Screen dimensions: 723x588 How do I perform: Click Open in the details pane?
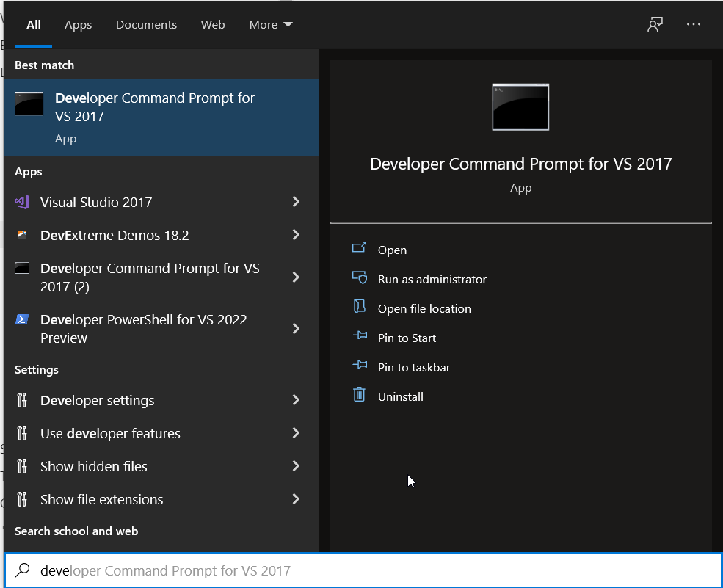tap(392, 250)
